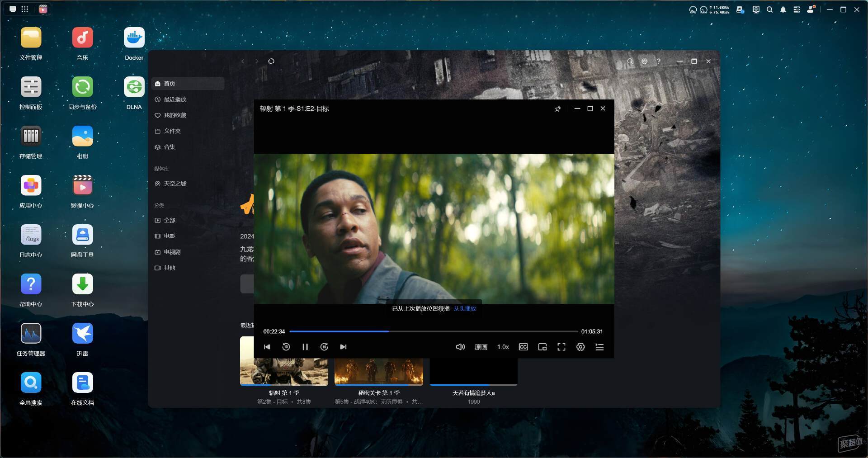The height and width of the screenshot is (458, 868).
Task: Open the 任务管理器 task manager
Action: 31,334
